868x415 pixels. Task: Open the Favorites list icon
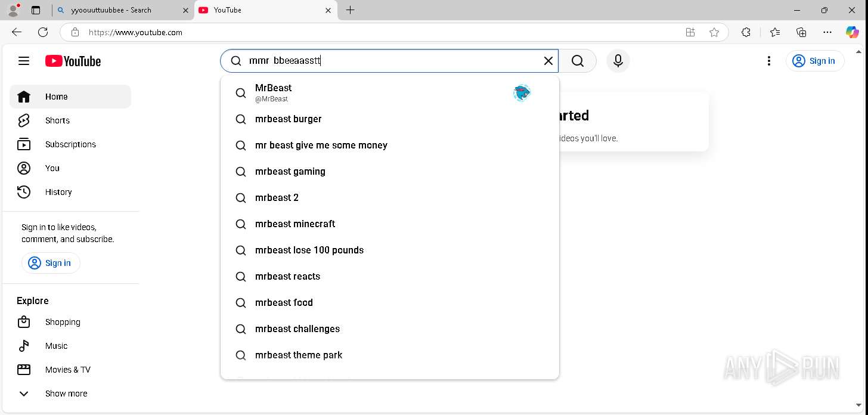(774, 32)
